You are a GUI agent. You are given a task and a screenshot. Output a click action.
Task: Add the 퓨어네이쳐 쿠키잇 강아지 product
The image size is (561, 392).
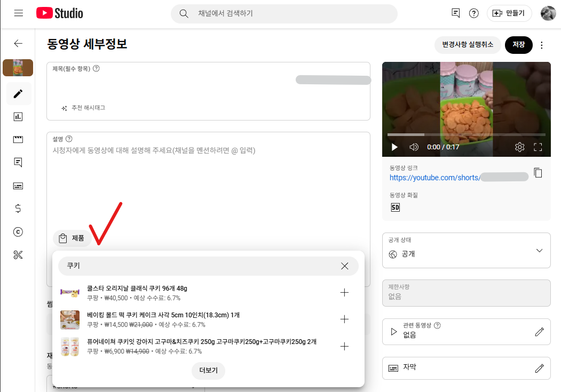344,346
